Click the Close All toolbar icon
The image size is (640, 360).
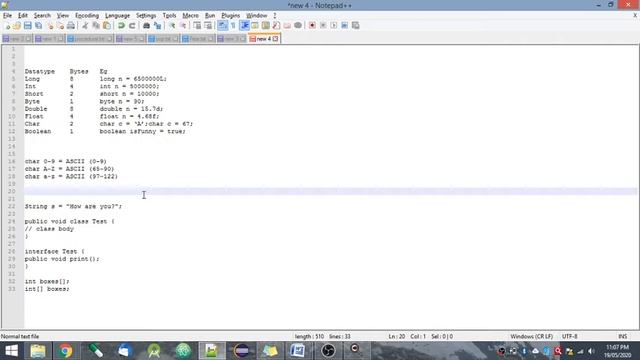(60, 26)
